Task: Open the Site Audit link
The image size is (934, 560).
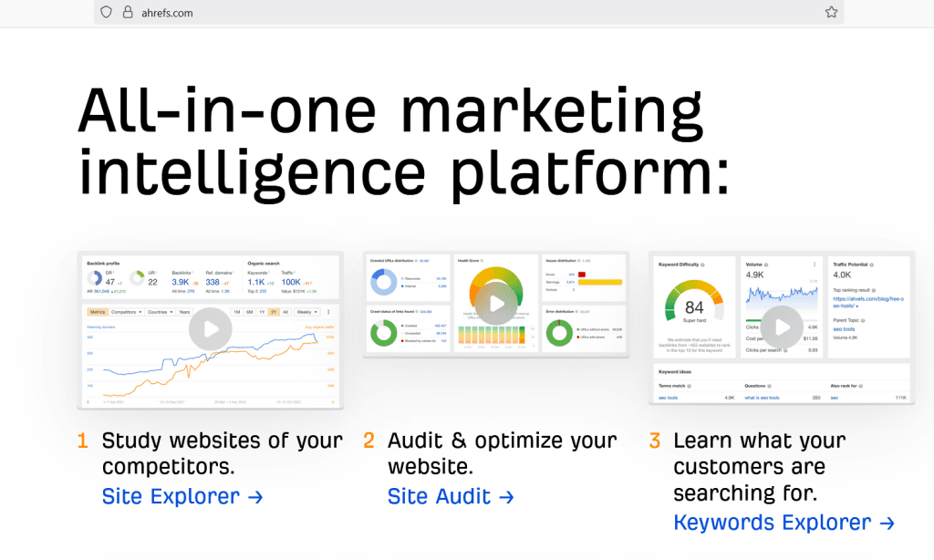Action: click(x=451, y=497)
